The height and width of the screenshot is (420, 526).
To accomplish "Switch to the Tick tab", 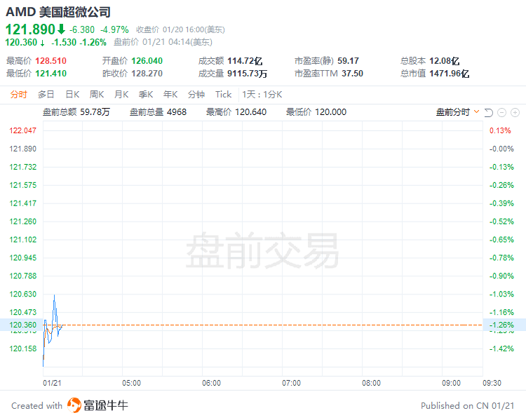I will point(224,95).
